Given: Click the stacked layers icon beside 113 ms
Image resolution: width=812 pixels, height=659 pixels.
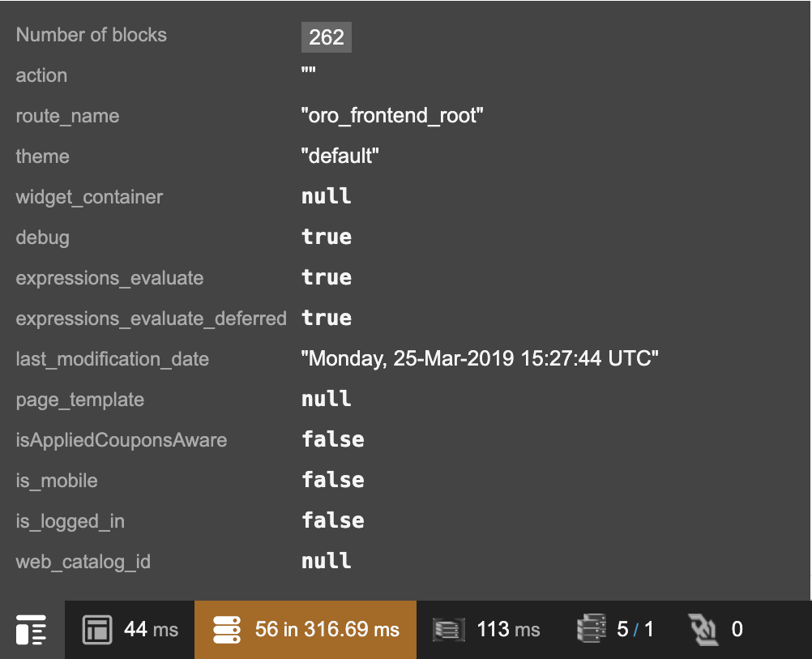Looking at the screenshot, I should pos(449,630).
